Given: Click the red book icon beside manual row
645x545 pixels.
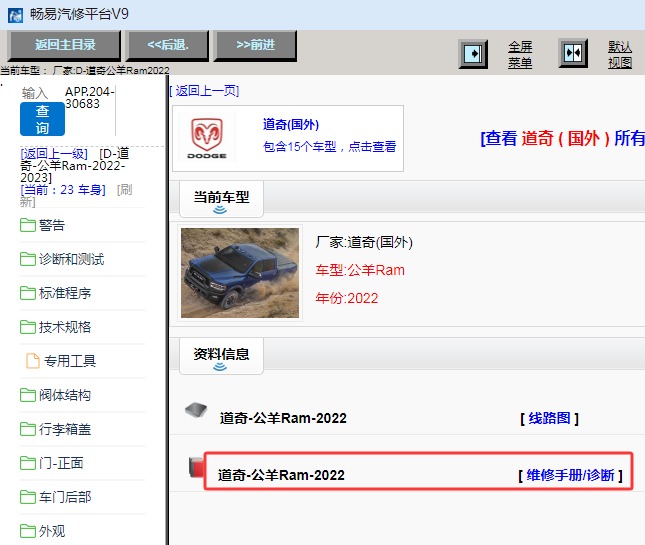Looking at the screenshot, I should click(x=196, y=468).
